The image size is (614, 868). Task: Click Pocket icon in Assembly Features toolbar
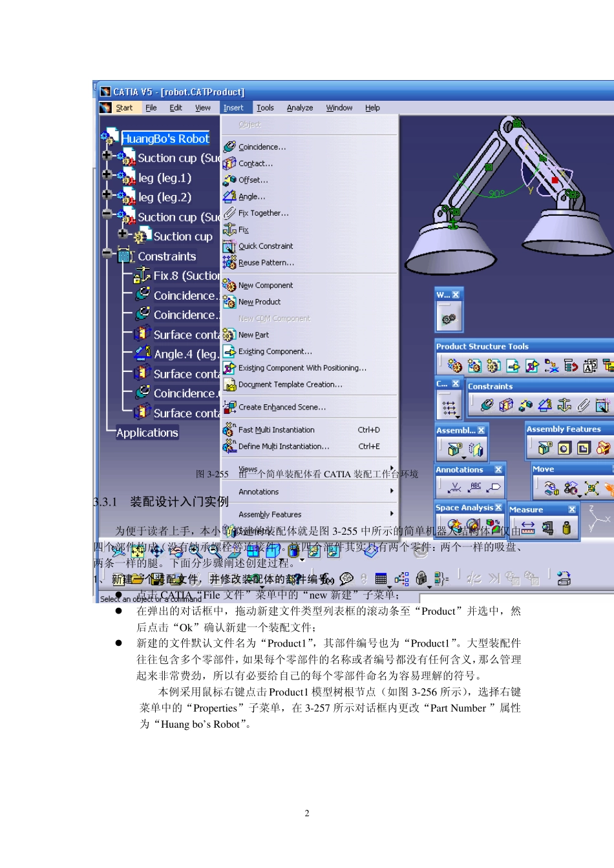584,448
